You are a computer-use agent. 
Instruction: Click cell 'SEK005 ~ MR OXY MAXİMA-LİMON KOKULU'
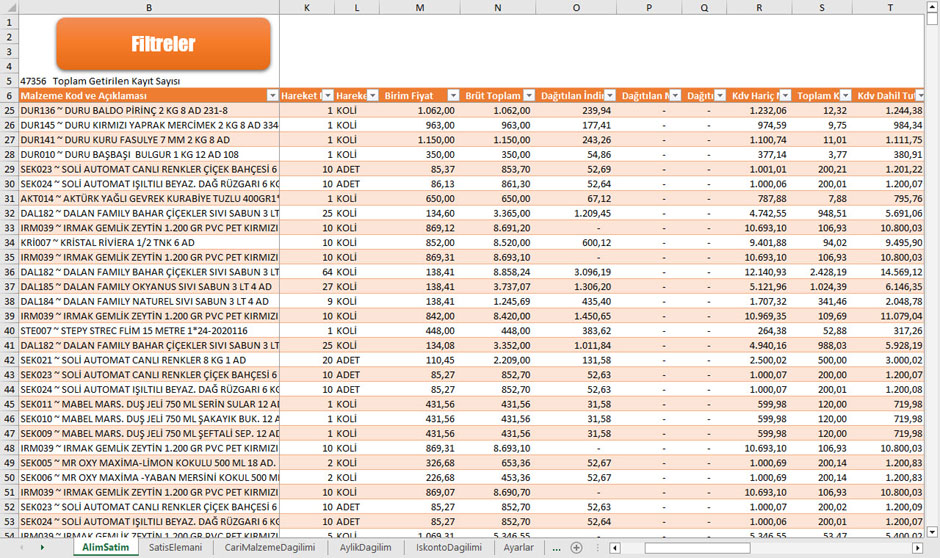coord(149,463)
